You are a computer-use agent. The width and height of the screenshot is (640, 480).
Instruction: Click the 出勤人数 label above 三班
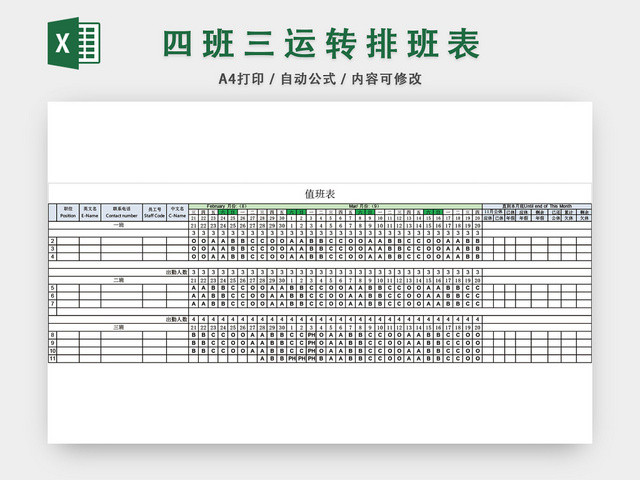pos(176,320)
